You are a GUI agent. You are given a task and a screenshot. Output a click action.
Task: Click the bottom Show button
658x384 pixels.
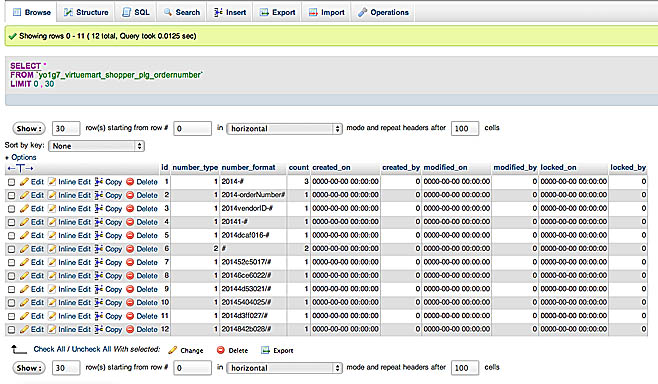[x=29, y=368]
